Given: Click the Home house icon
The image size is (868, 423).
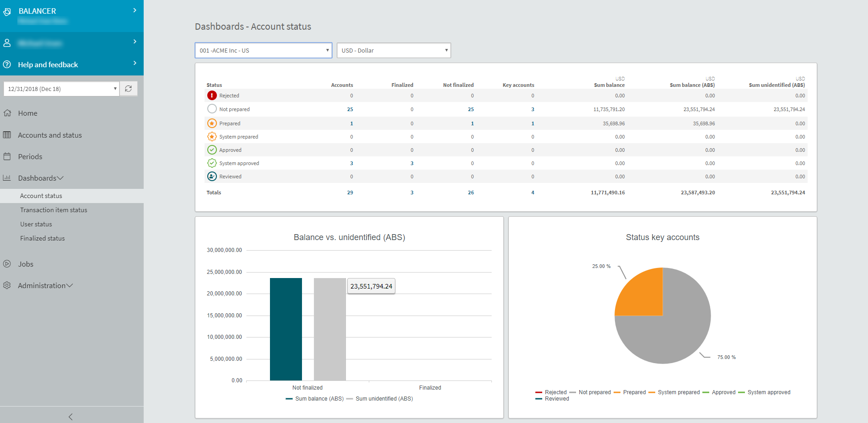Looking at the screenshot, I should pos(7,113).
